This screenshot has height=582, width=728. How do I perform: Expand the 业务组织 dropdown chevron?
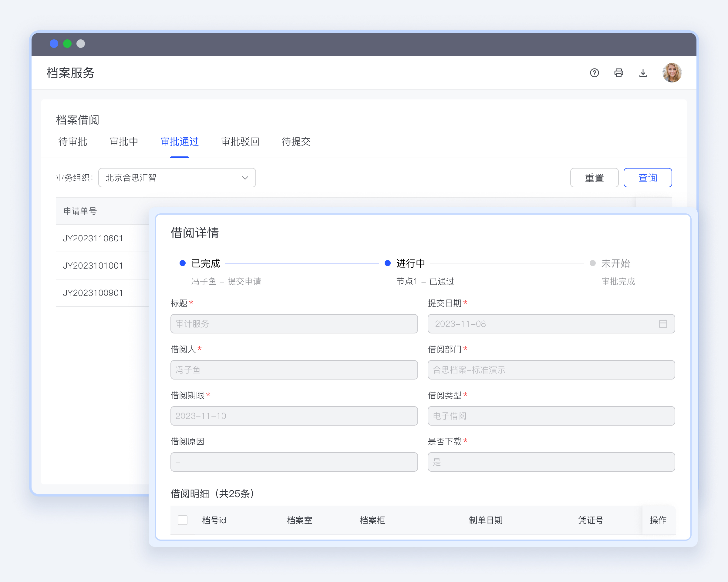pos(245,178)
